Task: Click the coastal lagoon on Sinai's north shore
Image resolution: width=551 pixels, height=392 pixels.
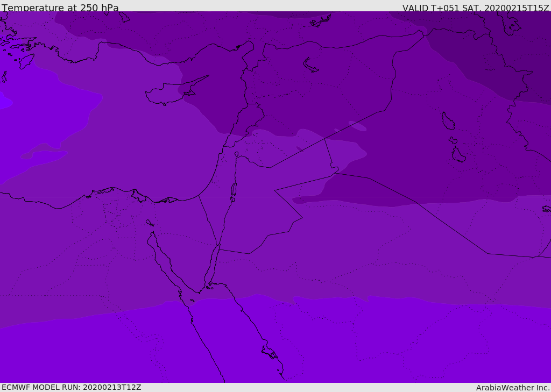Action: pos(167,200)
